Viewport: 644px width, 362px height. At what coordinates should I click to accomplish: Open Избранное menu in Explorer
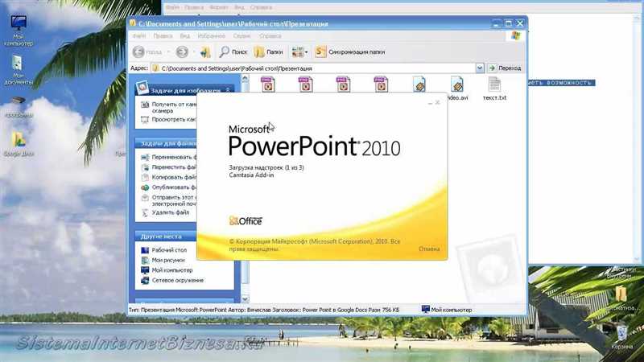coord(211,36)
